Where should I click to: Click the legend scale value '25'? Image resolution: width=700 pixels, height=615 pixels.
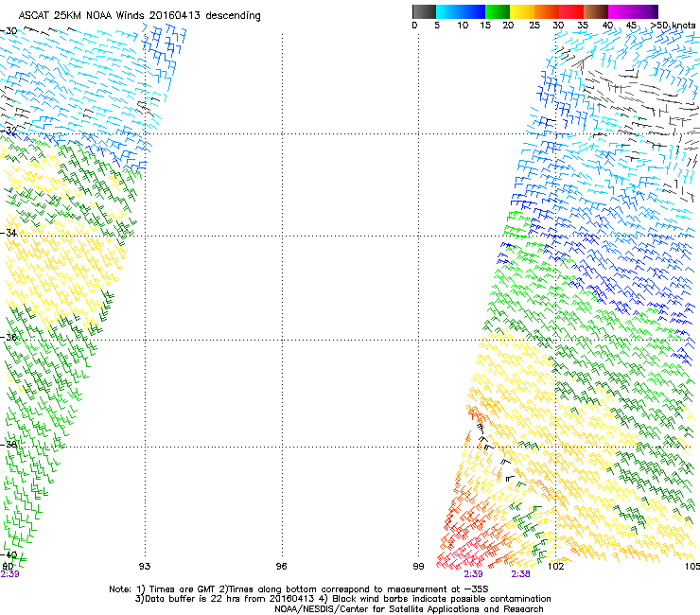[534, 26]
